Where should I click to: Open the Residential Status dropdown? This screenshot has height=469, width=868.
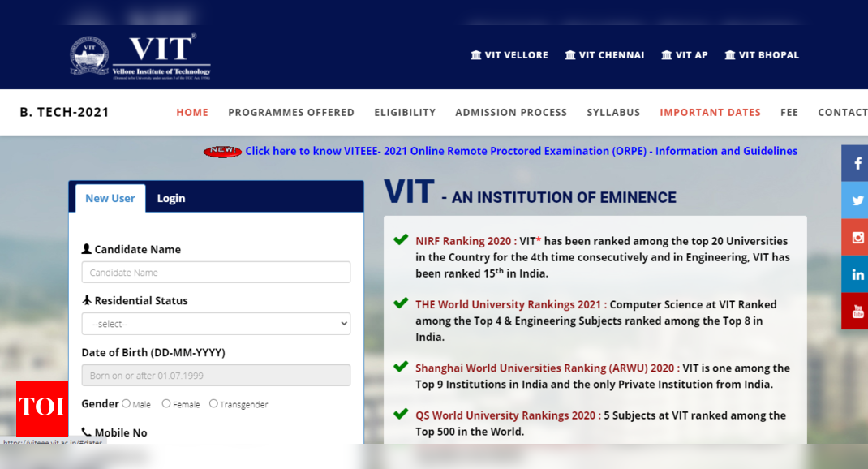click(215, 323)
